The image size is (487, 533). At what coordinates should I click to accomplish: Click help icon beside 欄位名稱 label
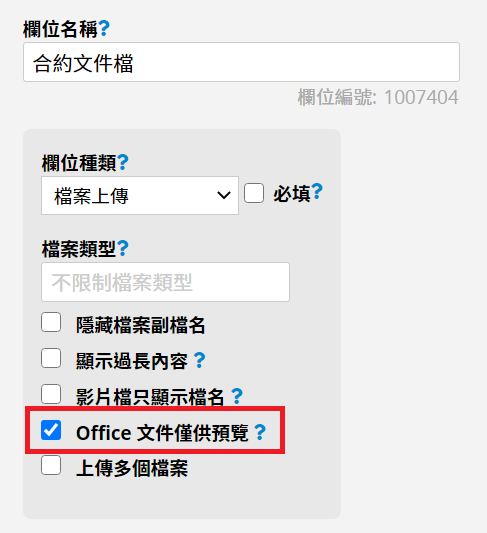104,29
